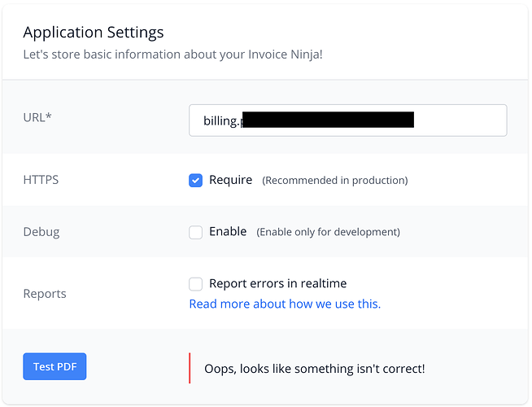This screenshot has width=532, height=407.
Task: Click the HTTPS row label
Action: (x=41, y=180)
